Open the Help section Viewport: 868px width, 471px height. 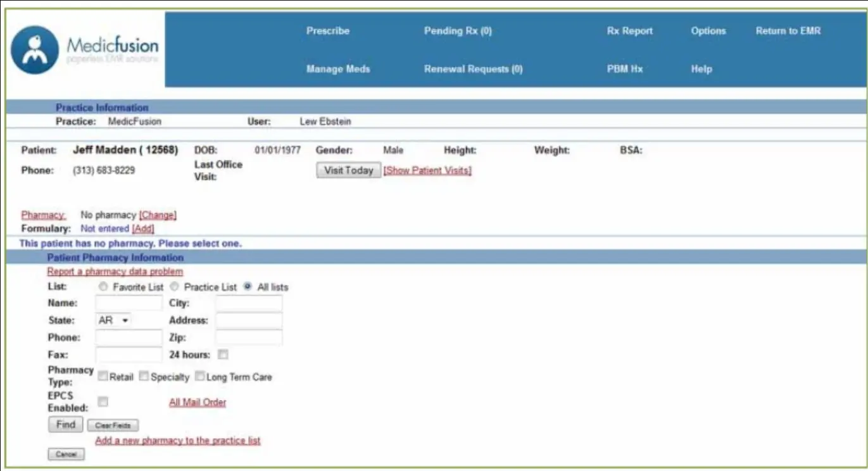[x=701, y=70]
